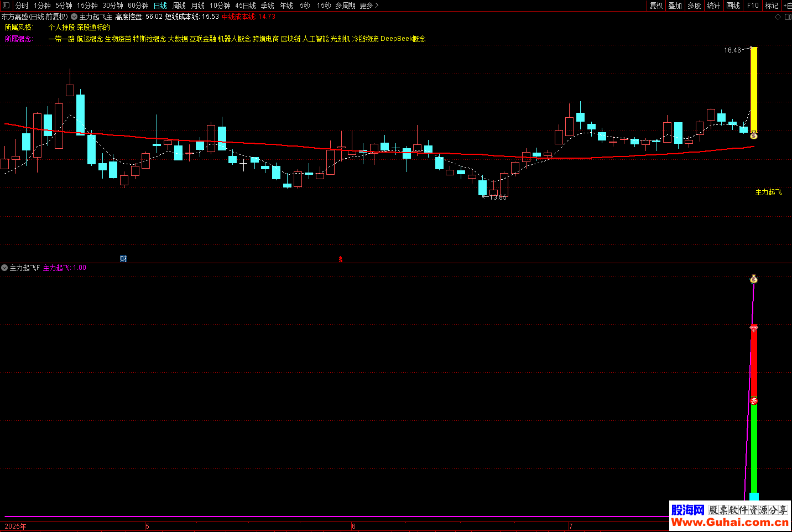Image resolution: width=792 pixels, height=532 pixels.
Task: Switch to 5分钟 period tab
Action: coord(64,6)
